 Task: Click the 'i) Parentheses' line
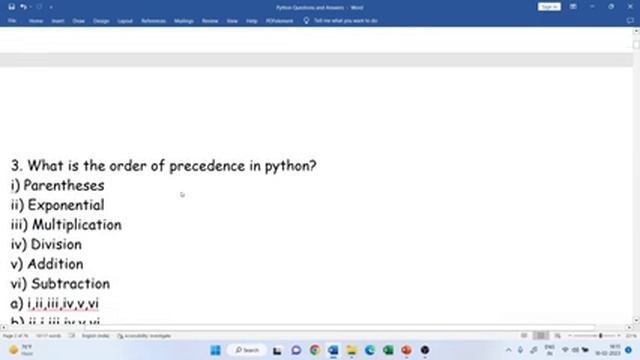click(58, 186)
